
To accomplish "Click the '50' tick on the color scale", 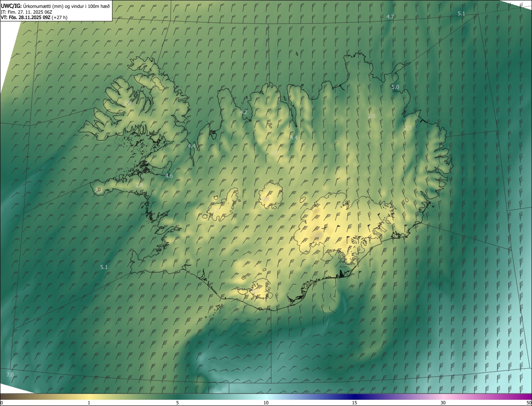I will click(529, 403).
